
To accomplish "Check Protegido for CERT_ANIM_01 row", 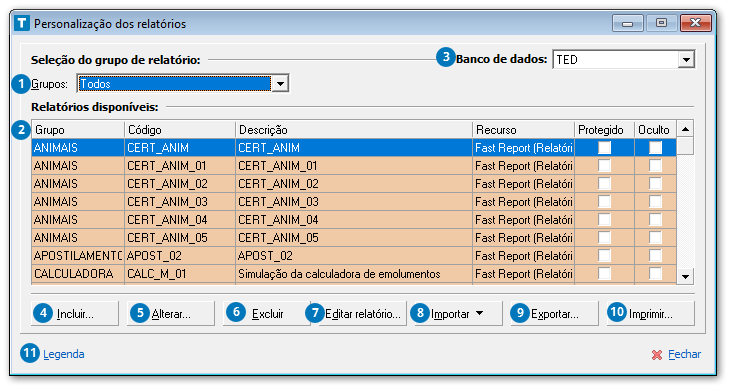I will tap(604, 166).
